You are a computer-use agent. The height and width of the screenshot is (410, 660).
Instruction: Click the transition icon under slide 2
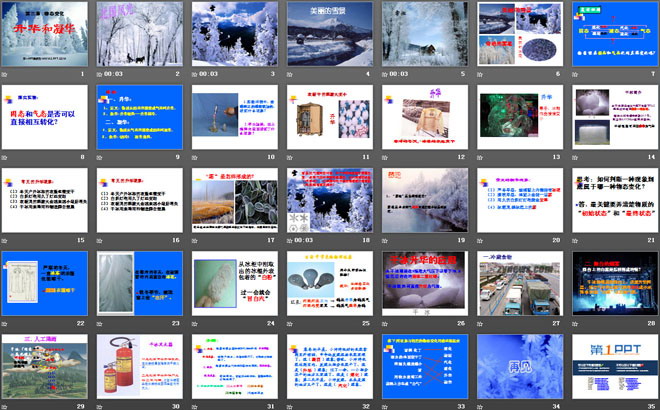(98, 74)
